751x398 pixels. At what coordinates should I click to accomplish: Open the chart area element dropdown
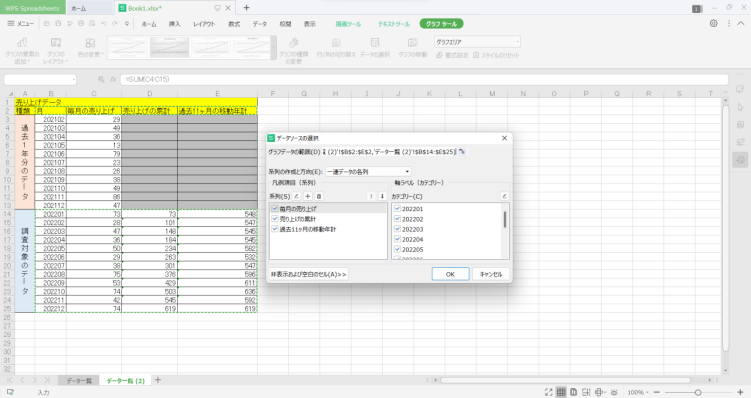[477, 42]
